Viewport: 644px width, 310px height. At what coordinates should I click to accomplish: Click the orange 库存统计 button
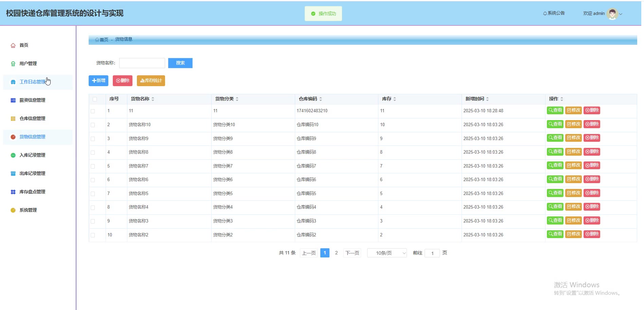point(151,81)
